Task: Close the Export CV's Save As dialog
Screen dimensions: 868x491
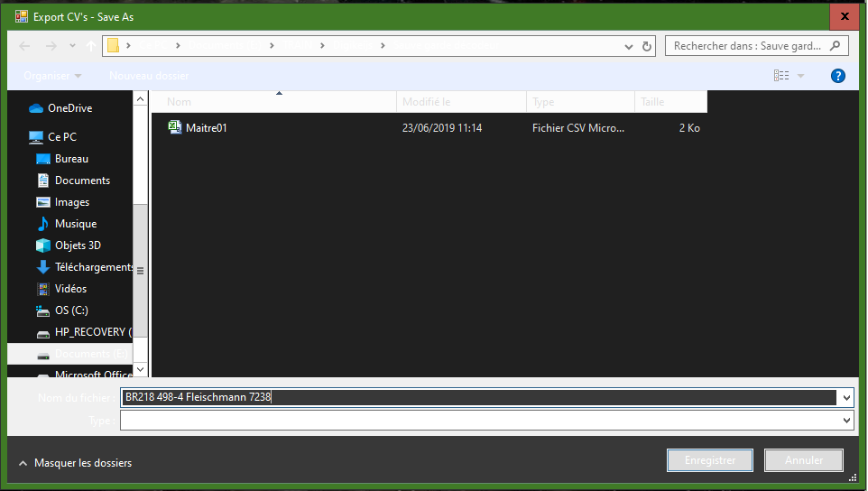Action: coord(845,16)
